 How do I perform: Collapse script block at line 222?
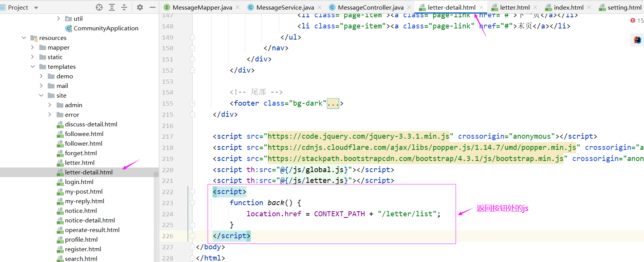(192, 192)
